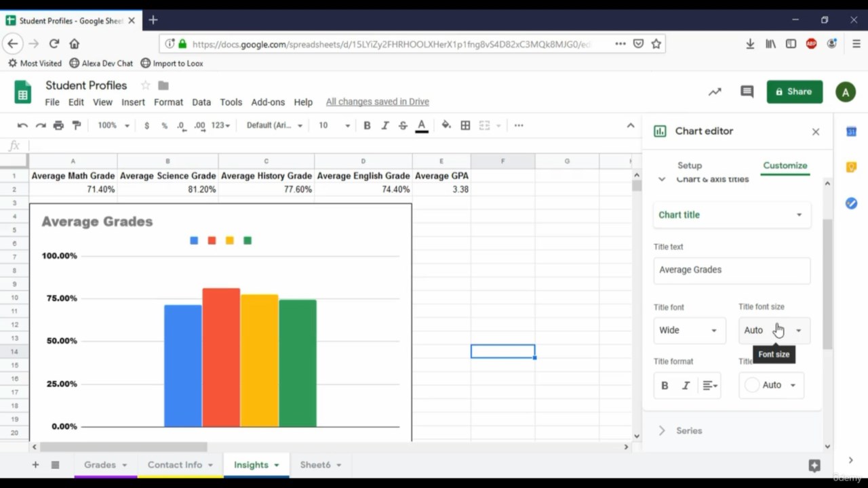
Task: Open the Most Visited bookmarks item
Action: 35,63
